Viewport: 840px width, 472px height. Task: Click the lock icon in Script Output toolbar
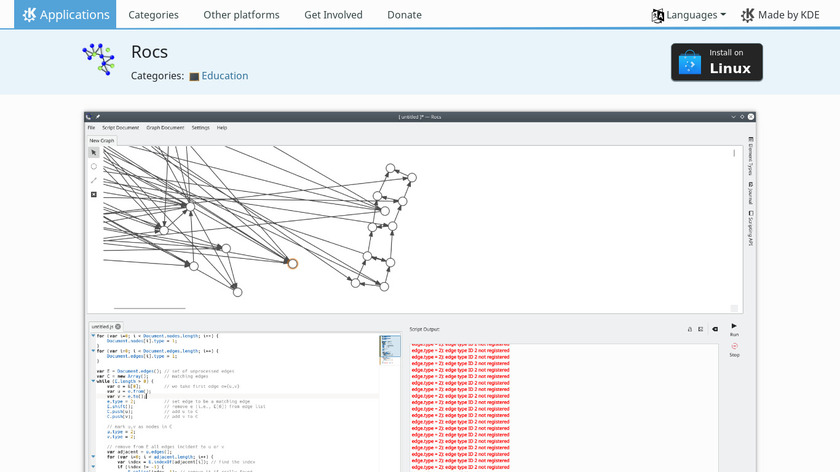[689, 329]
